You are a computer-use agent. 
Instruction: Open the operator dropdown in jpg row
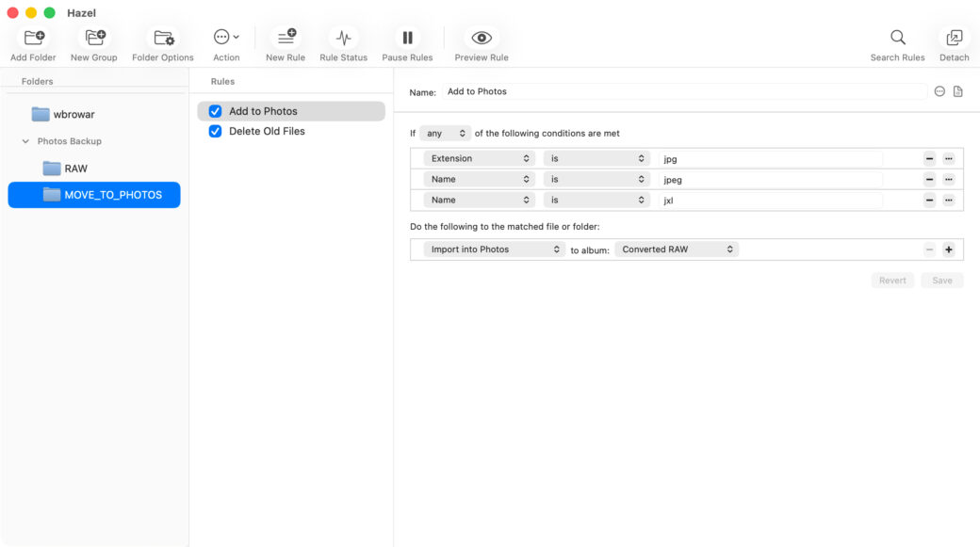[x=596, y=158]
